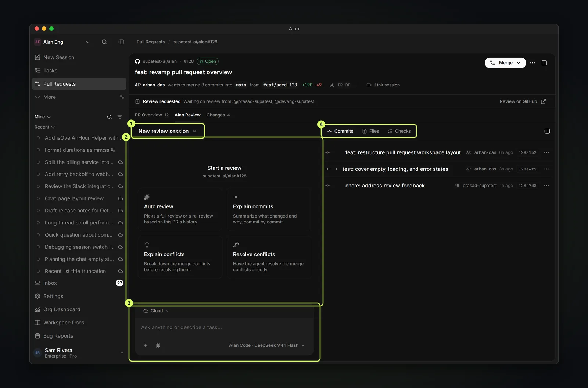Open options for commit 128a1b2
Screen dimensions: 588x388
pos(546,152)
